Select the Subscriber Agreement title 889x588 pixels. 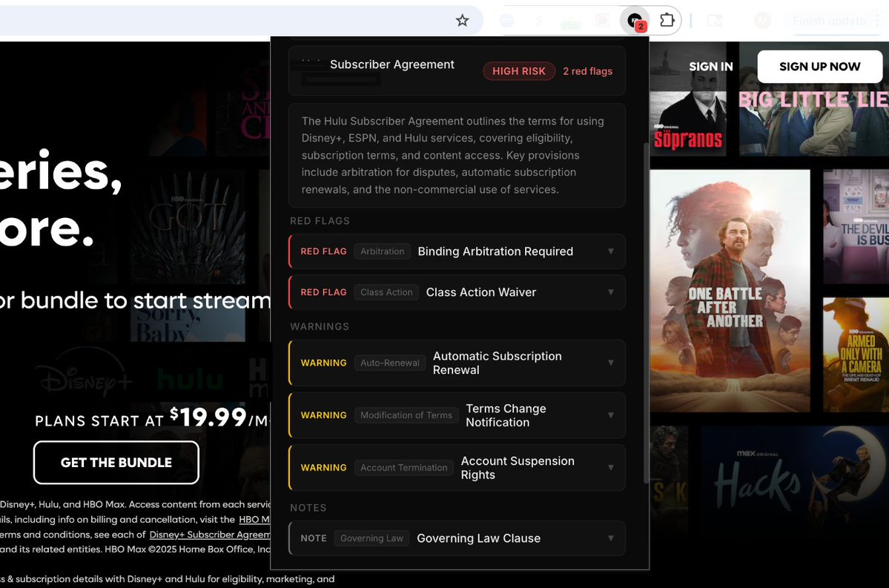tap(391, 65)
